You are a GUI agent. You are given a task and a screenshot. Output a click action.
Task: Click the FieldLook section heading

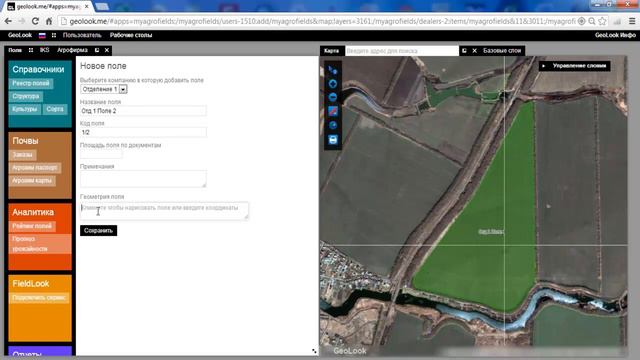click(31, 284)
